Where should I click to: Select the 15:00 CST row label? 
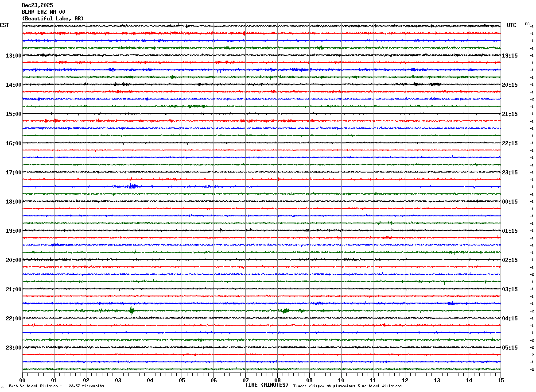pos(13,114)
